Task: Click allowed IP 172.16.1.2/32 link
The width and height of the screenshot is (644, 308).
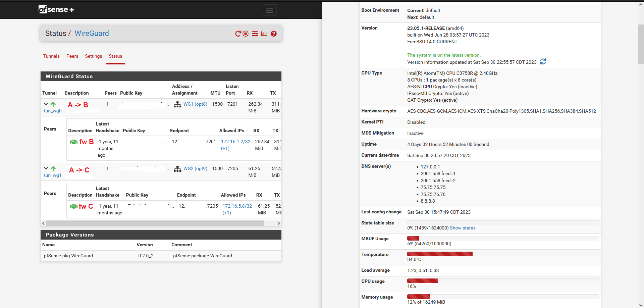Action: pos(235,142)
